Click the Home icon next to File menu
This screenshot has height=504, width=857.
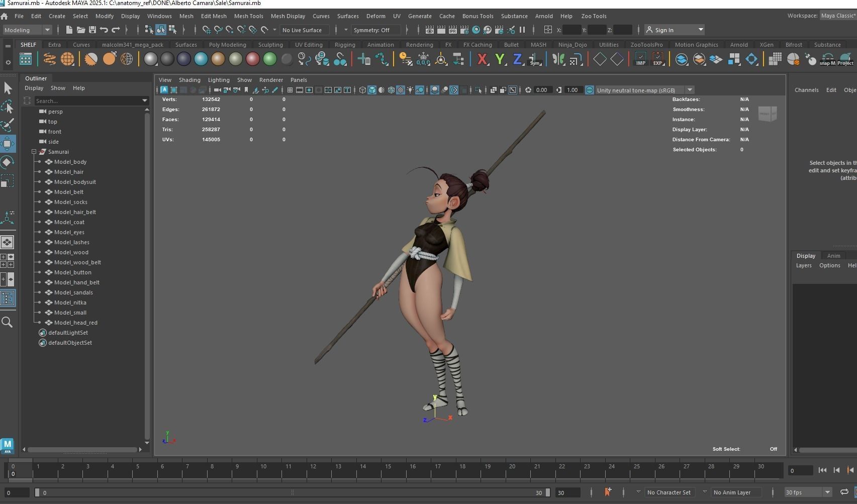pos(5,16)
